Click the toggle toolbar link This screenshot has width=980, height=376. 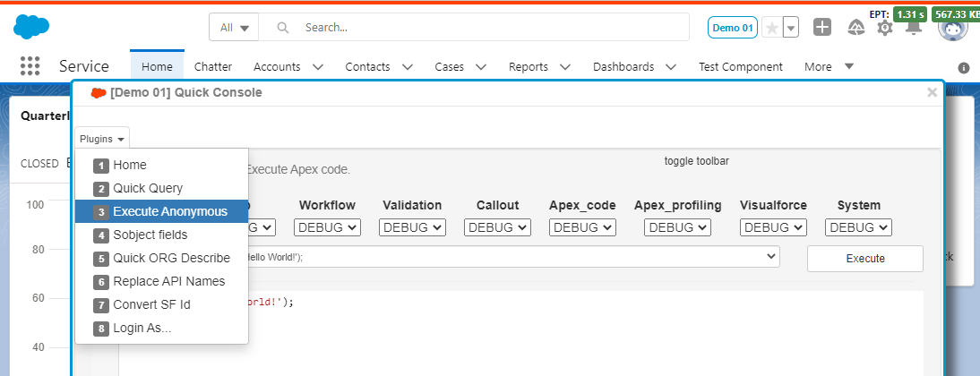(x=697, y=161)
